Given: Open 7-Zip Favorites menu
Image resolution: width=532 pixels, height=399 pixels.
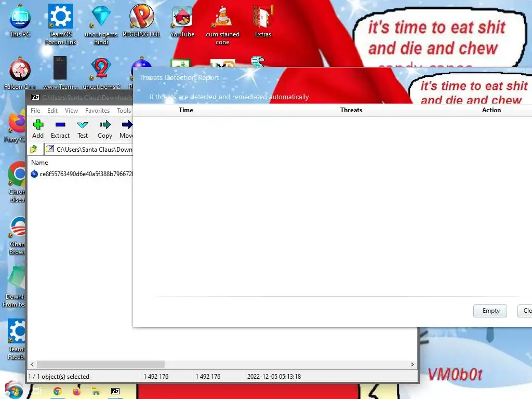Looking at the screenshot, I should [x=97, y=111].
